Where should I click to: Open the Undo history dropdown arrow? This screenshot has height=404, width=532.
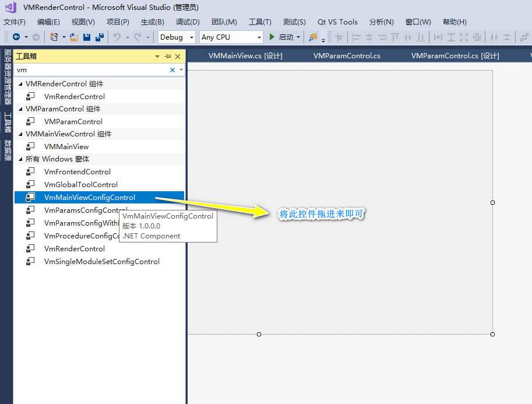point(128,37)
